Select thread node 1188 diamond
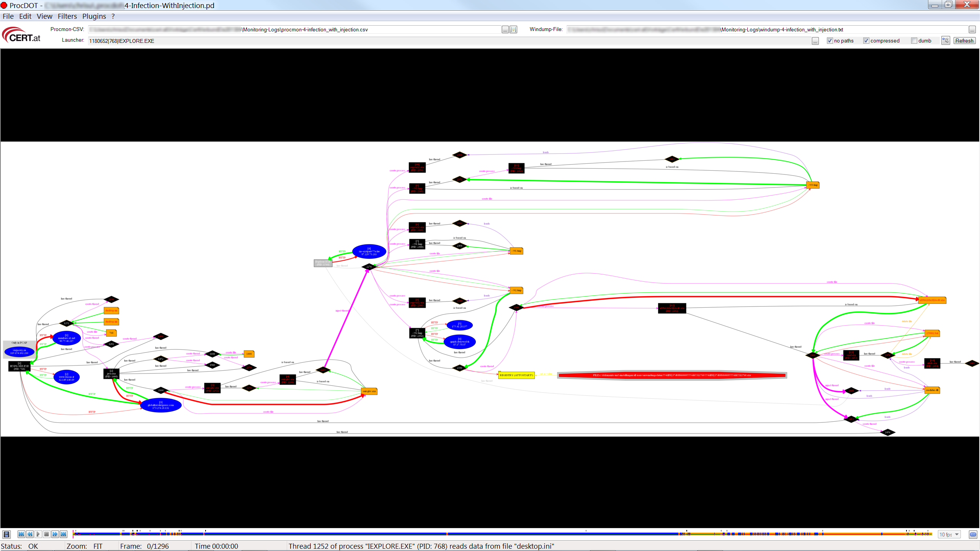Viewport: 980px width, 551px height. point(212,354)
